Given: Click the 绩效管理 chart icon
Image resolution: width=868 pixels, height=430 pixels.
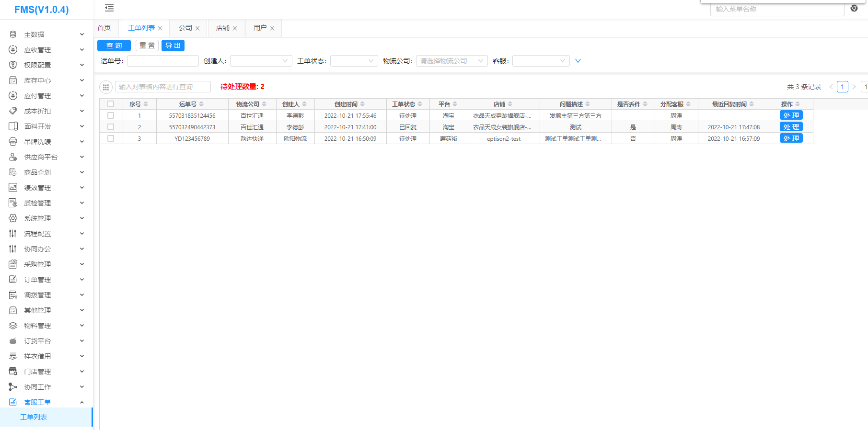Looking at the screenshot, I should pos(13,188).
